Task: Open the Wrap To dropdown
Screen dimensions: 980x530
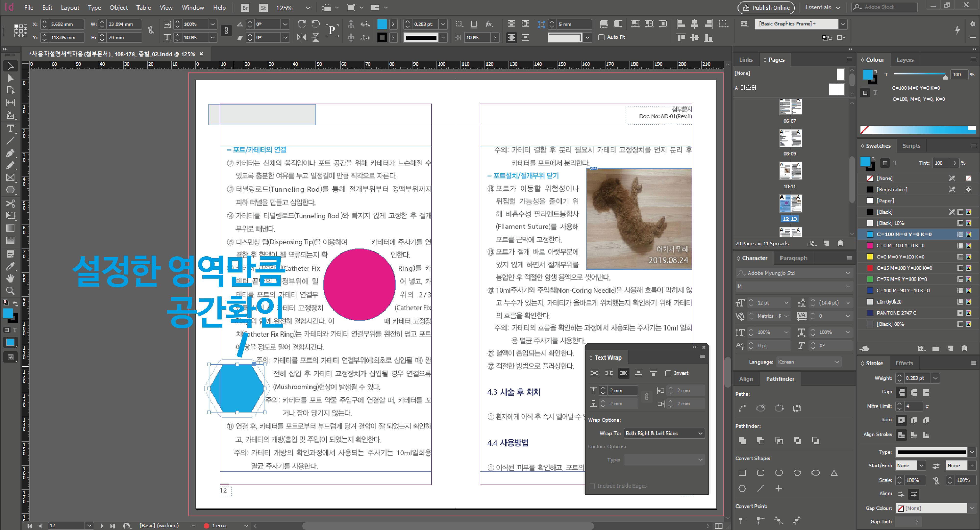Action: pos(664,433)
